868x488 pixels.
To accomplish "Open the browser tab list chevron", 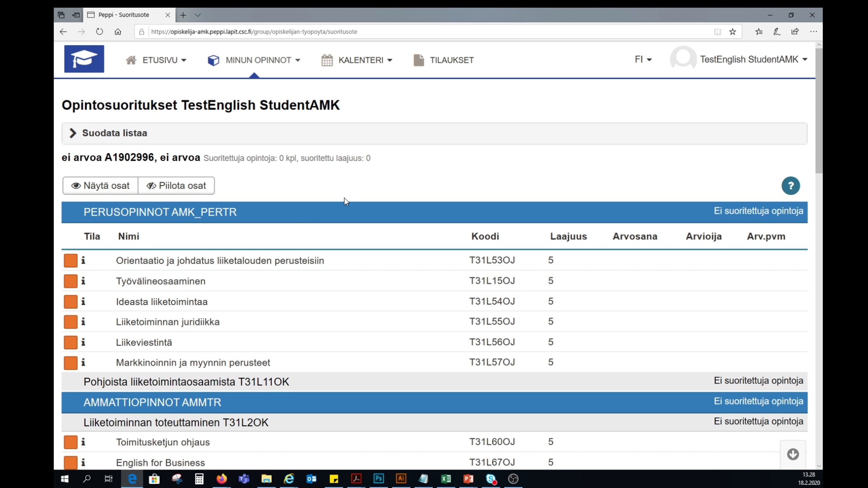I will (197, 15).
